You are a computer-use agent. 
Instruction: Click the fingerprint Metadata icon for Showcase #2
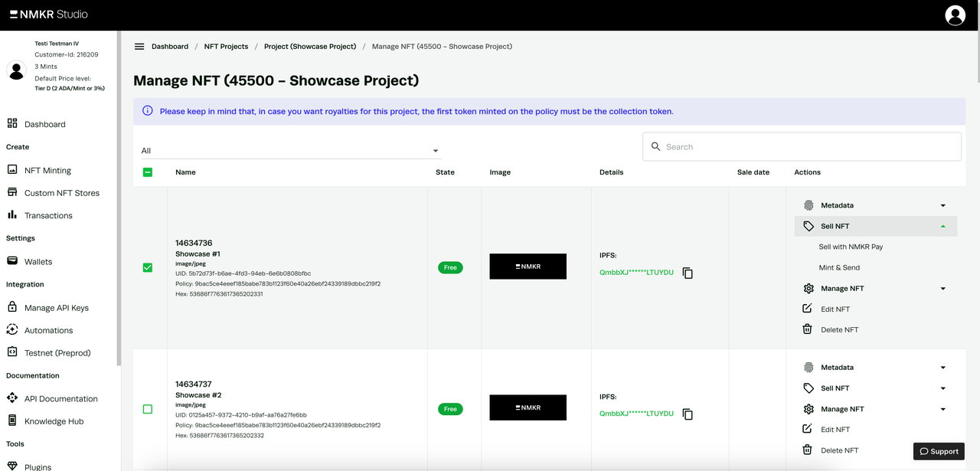(808, 368)
